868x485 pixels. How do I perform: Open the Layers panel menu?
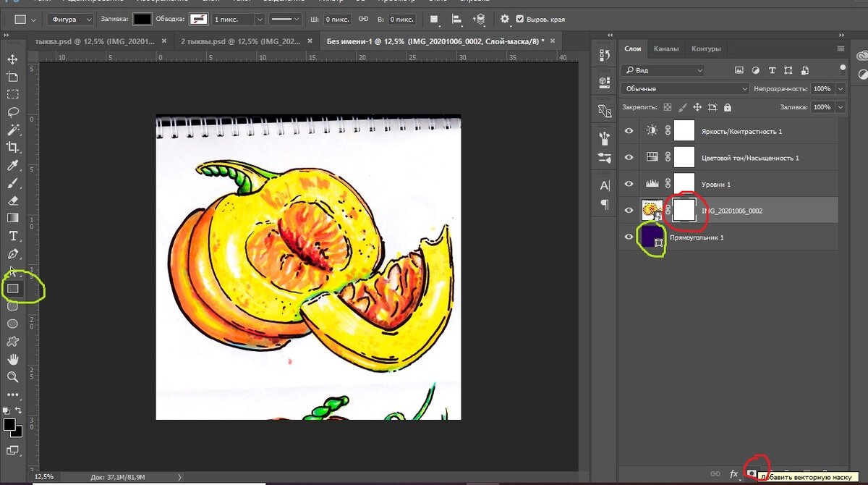(x=841, y=48)
